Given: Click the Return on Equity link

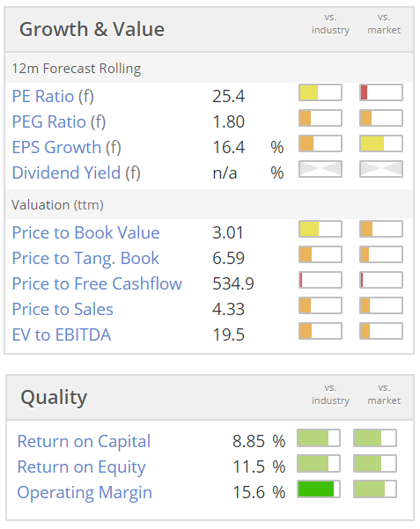Looking at the screenshot, I should coord(81,467).
